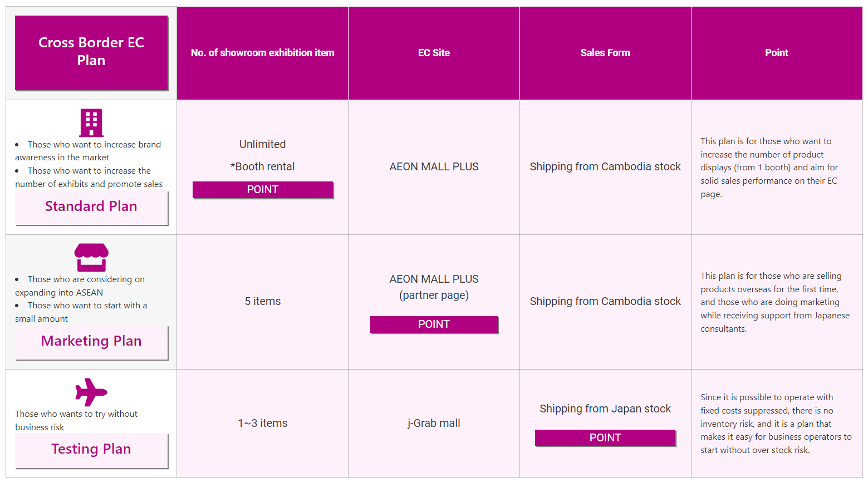
Task: Click the '5 items' cell
Action: (x=262, y=301)
